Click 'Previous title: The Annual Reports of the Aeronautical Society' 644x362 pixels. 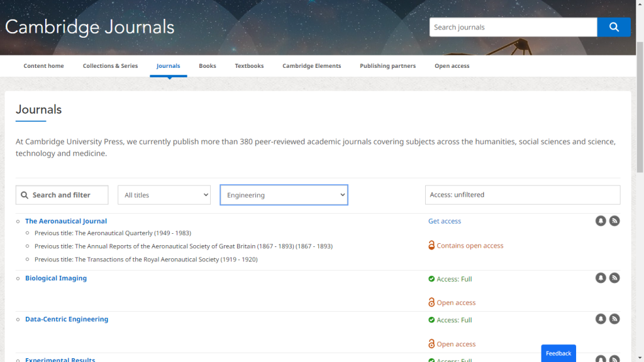[184, 246]
